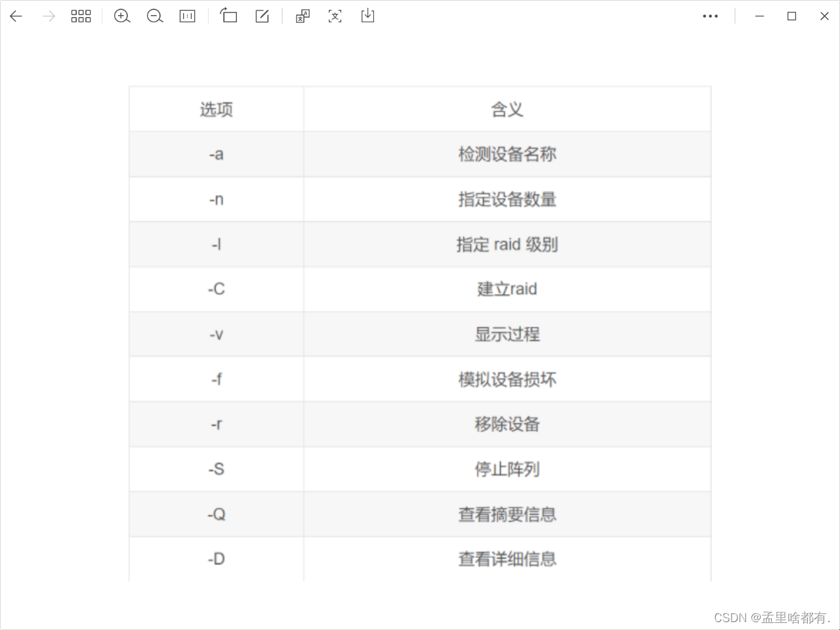This screenshot has width=840, height=630.
Task: Click the -C option cell
Action: pyautogui.click(x=217, y=289)
